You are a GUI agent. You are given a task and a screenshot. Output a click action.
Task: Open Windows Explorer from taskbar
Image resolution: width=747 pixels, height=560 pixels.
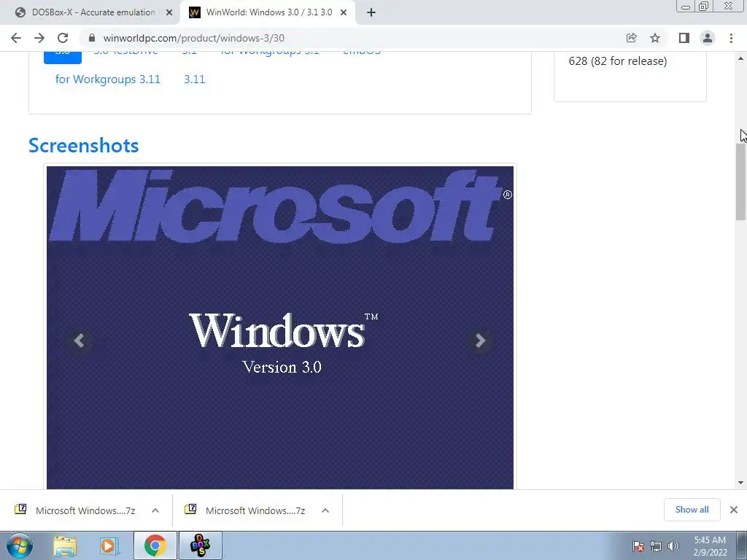point(65,545)
